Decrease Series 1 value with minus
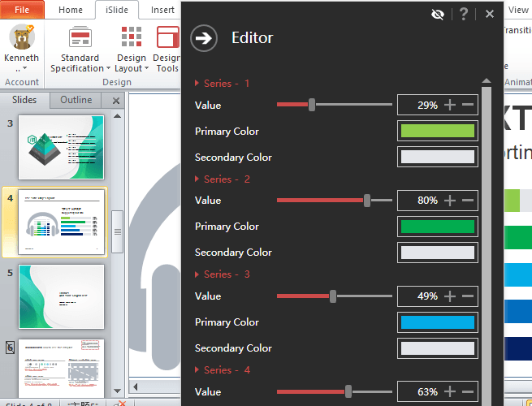Viewport: 532px width, 406px height. click(468, 105)
